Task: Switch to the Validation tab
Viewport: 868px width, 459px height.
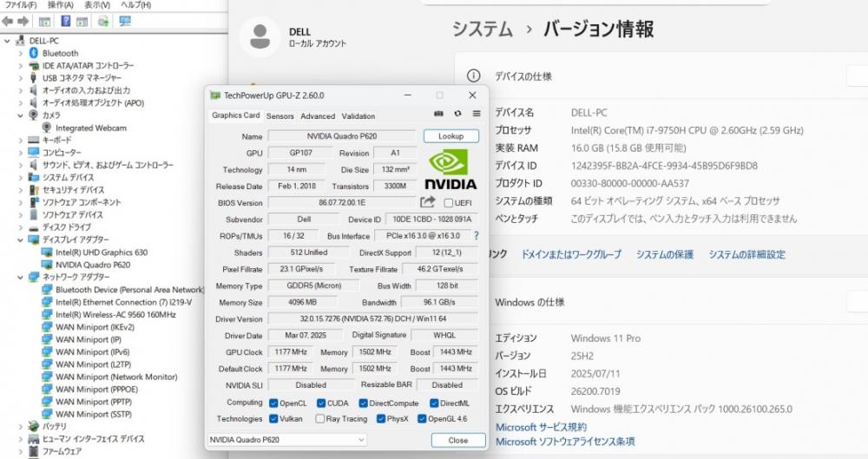Action: coord(358,116)
